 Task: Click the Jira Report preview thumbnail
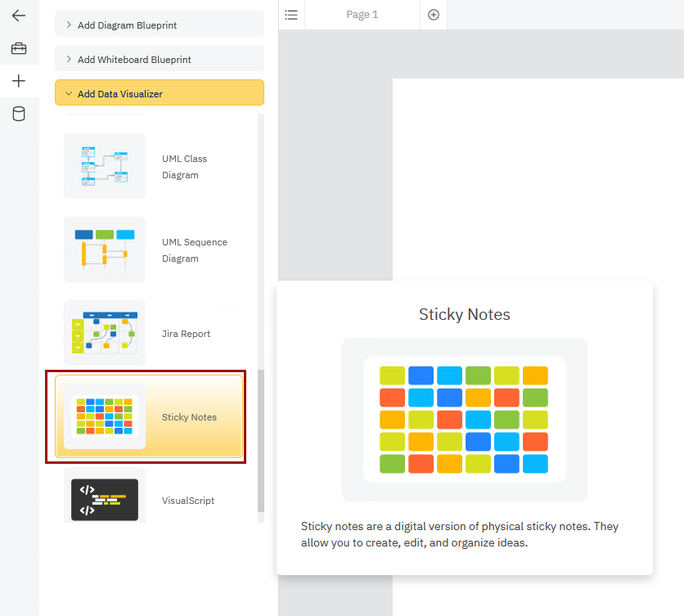tap(105, 333)
